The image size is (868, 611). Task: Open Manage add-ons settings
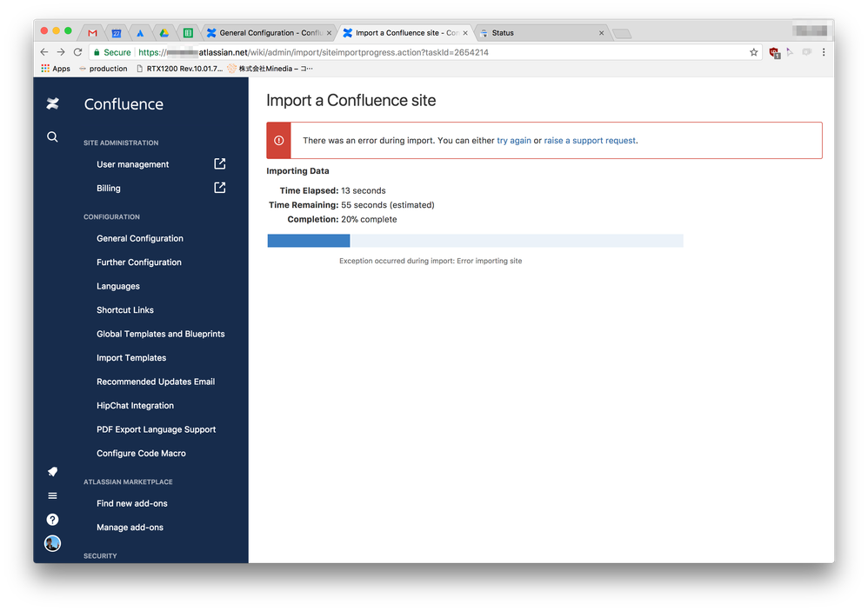pos(130,528)
